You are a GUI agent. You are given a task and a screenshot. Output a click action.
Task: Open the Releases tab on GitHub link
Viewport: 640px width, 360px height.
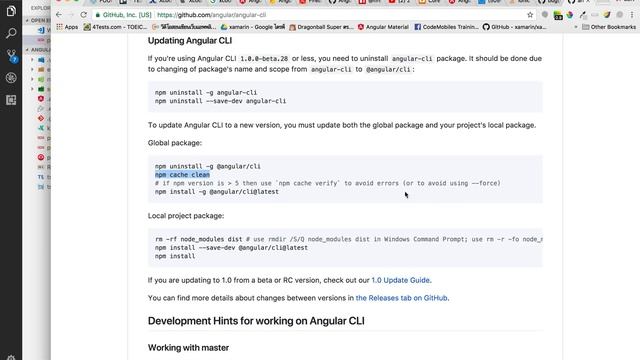[x=402, y=298]
